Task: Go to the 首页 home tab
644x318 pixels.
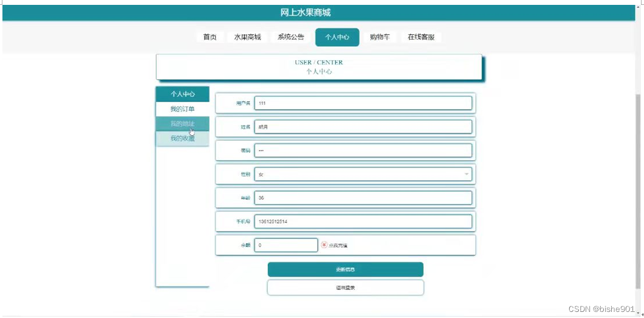Action: point(210,37)
